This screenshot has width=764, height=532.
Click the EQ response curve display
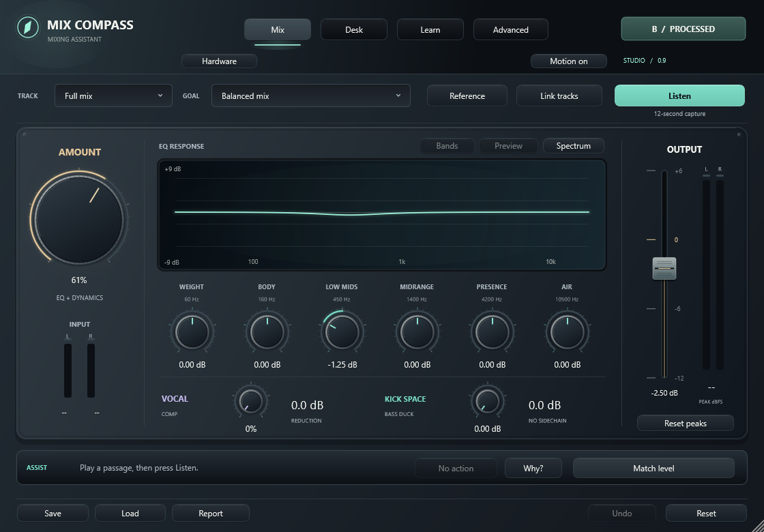pos(381,214)
